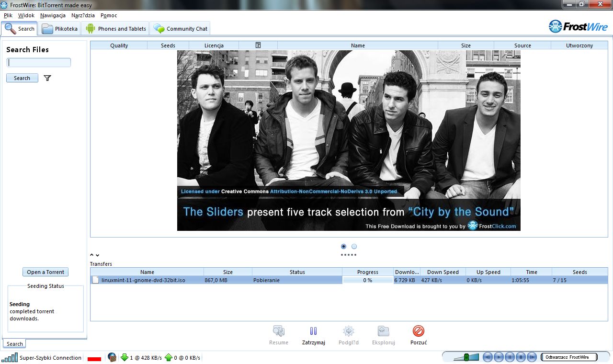Open the Community Chat tab
The image size is (613, 364).
[180, 29]
